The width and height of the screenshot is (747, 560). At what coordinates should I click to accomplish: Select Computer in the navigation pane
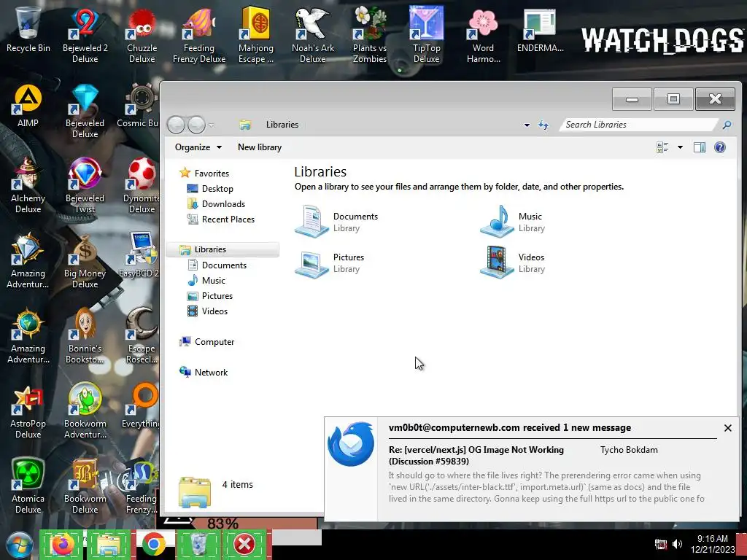214,342
